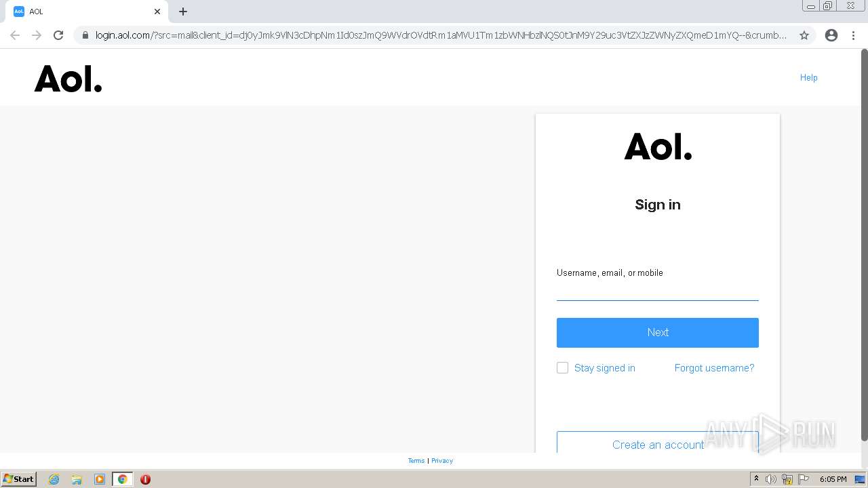The height and width of the screenshot is (488, 868).
Task: Open the Chrome three-dot menu
Action: click(853, 35)
